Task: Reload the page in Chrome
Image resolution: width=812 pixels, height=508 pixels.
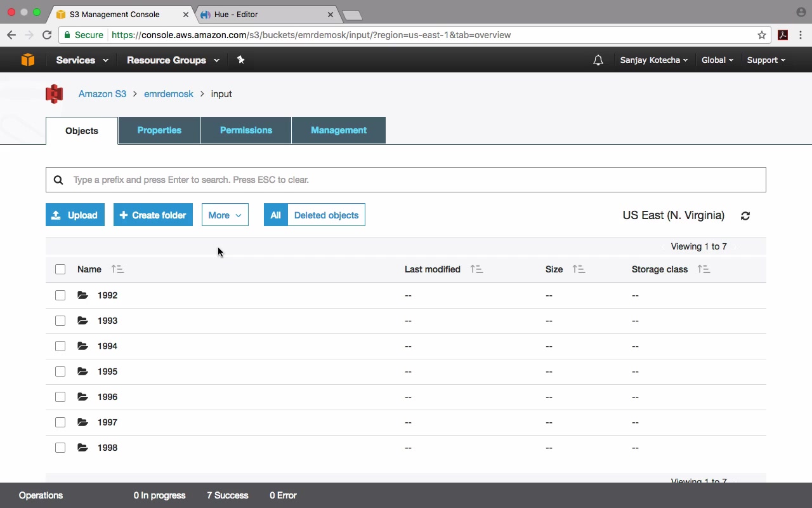Action: [x=47, y=35]
